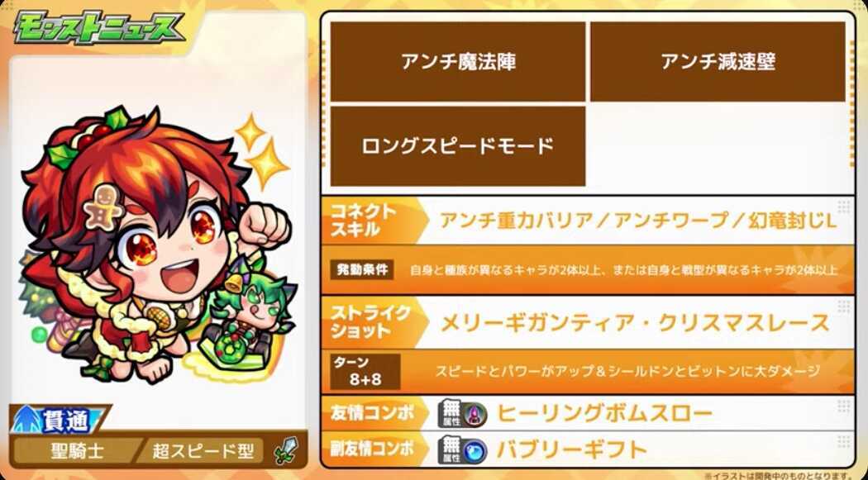
Task: Select the アンチ魔法陣 ability box
Action: click(x=458, y=62)
